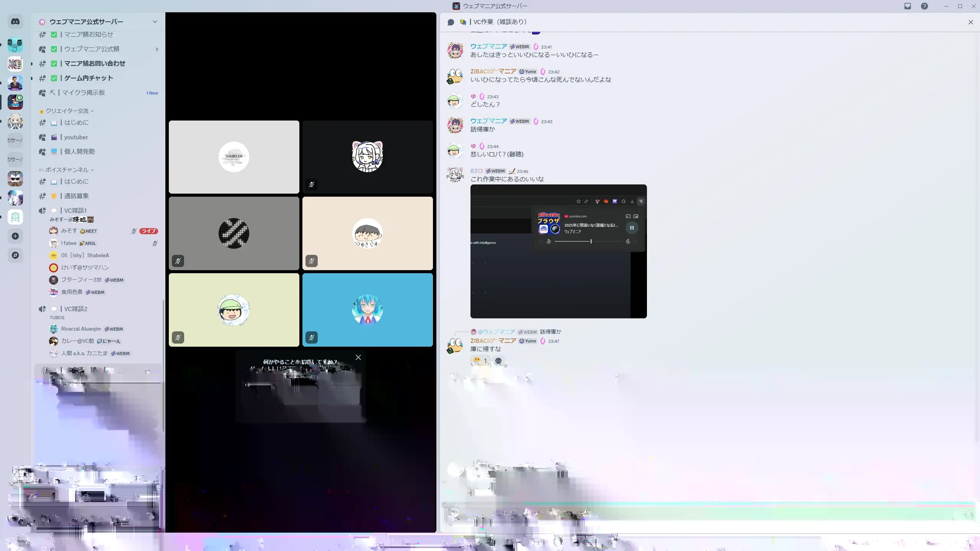This screenshot has height=551, width=980.
Task: Click the add reaction icon under message
Action: point(498,360)
